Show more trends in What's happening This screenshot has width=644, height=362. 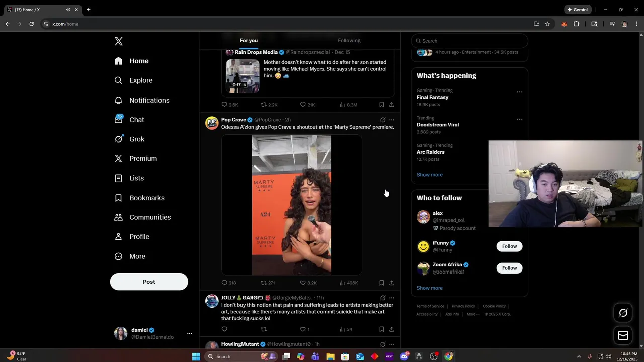click(x=429, y=175)
